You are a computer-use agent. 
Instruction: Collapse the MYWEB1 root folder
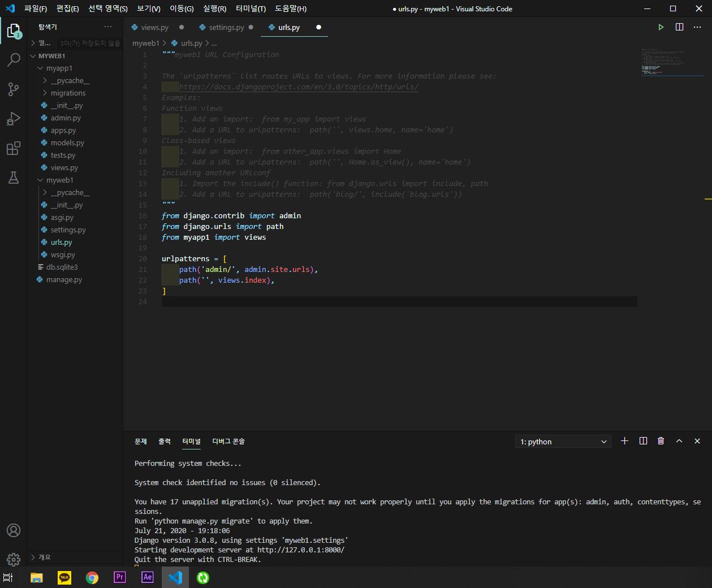click(x=75, y=56)
